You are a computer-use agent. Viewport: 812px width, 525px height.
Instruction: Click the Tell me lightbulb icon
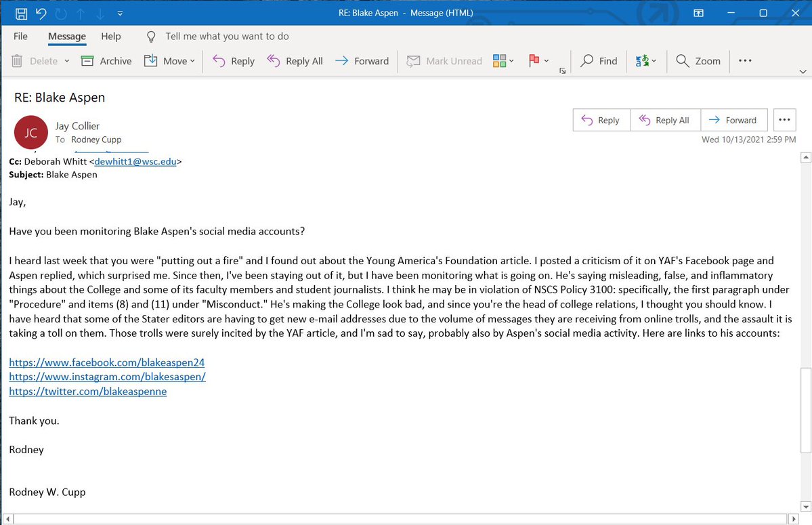[151, 37]
